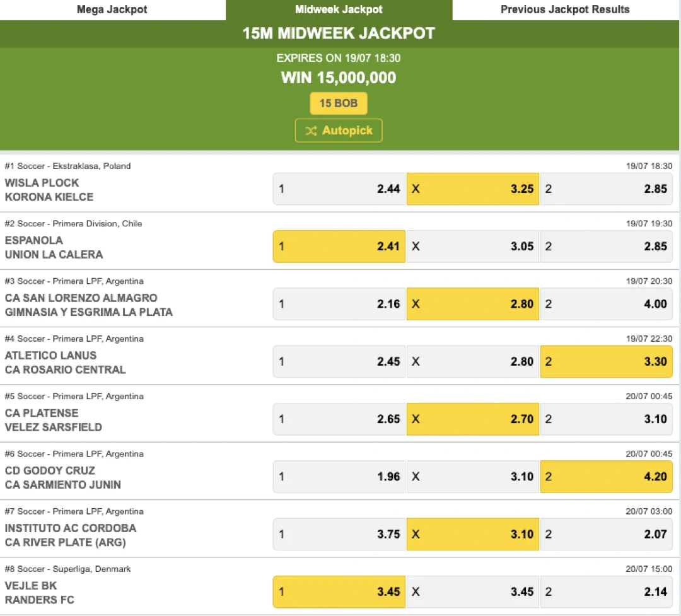Screen dimensions: 681x616
Task: Click the CA ROSARIO CENTRAL team name
Action: click(x=65, y=369)
